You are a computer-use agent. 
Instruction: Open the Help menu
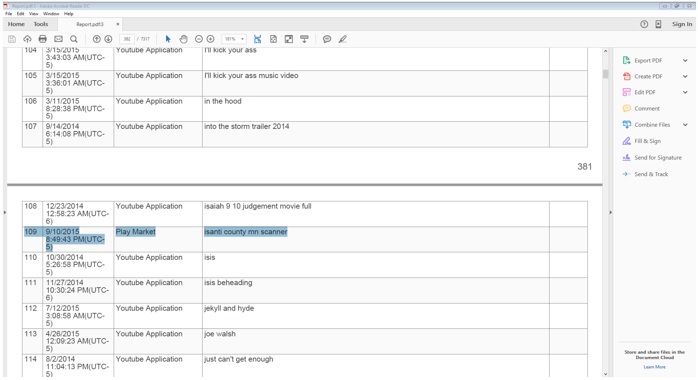(69, 14)
